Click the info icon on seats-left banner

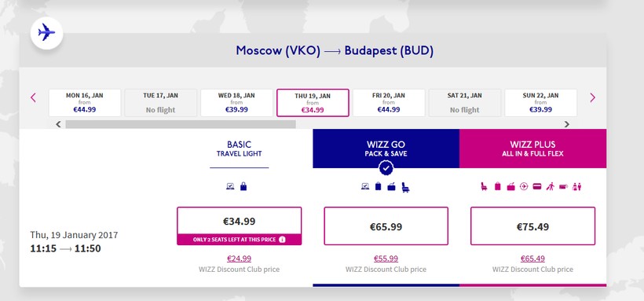[282, 240]
